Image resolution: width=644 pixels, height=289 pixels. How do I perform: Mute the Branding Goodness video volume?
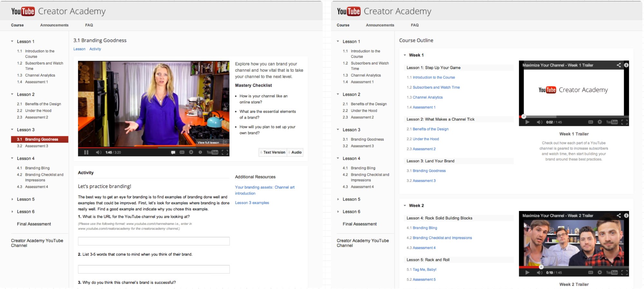pos(99,152)
